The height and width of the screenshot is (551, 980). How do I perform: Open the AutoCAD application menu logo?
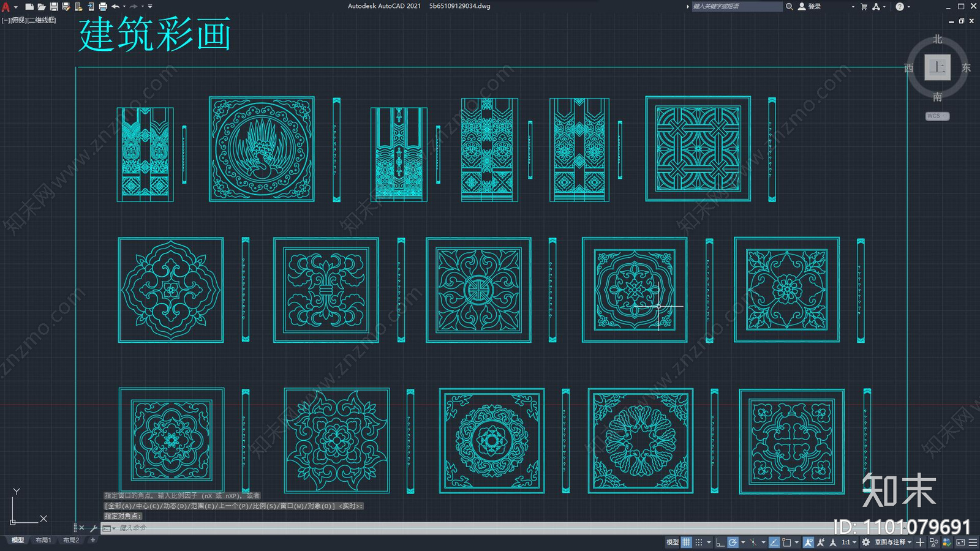tap(6, 7)
